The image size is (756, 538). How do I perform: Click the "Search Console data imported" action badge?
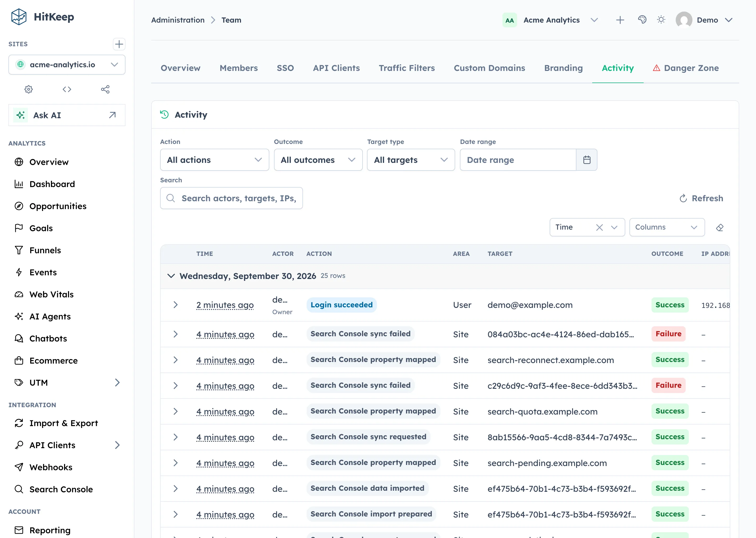tap(367, 488)
